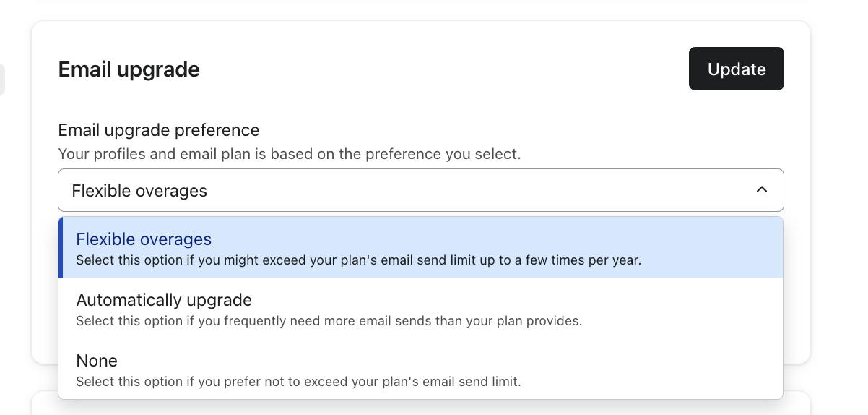The width and height of the screenshot is (868, 415).
Task: Click the Email upgrade preference label
Action: [x=158, y=130]
